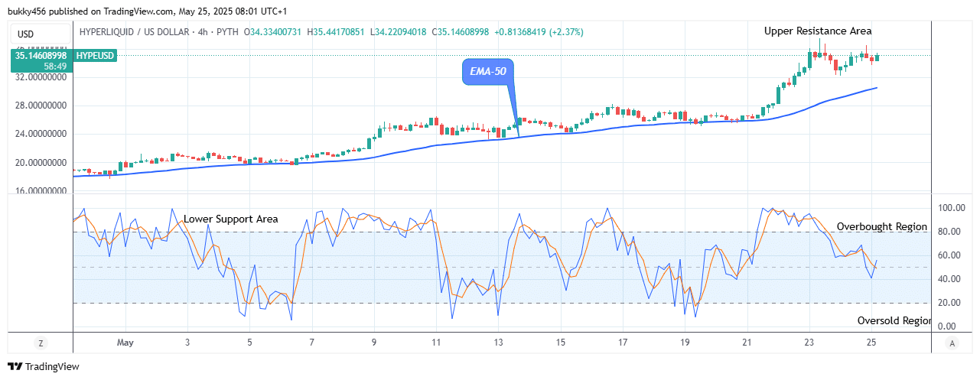Image resolution: width=980 pixels, height=380 pixels.
Task: Click the date label 25 on the time axis
Action: 871,343
